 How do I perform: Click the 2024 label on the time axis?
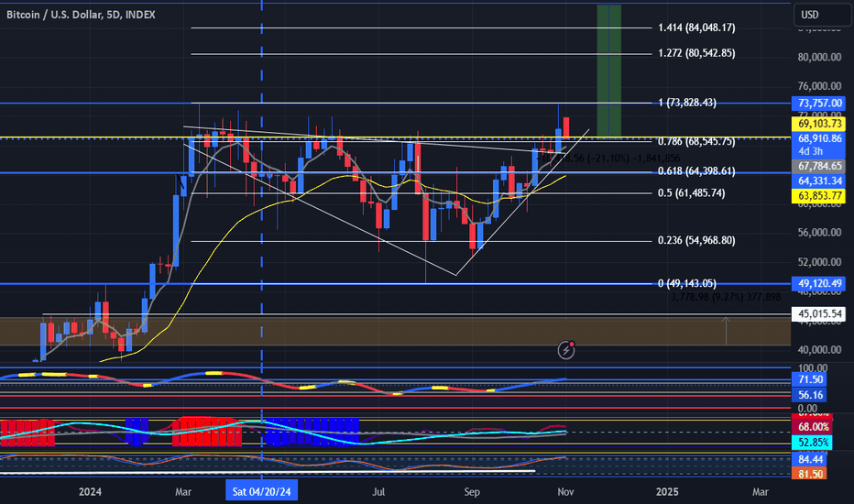pyautogui.click(x=90, y=492)
